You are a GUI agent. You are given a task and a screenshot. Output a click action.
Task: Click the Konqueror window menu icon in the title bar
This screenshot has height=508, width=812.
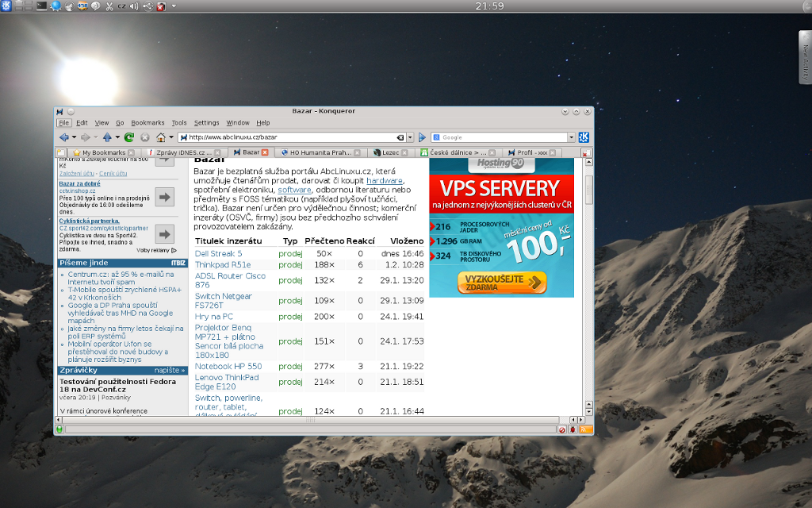coord(59,111)
